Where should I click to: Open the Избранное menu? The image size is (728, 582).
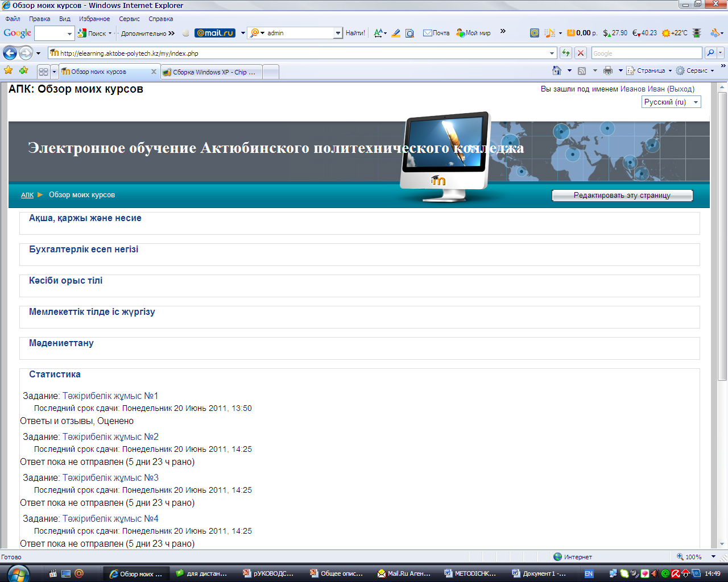pos(94,19)
